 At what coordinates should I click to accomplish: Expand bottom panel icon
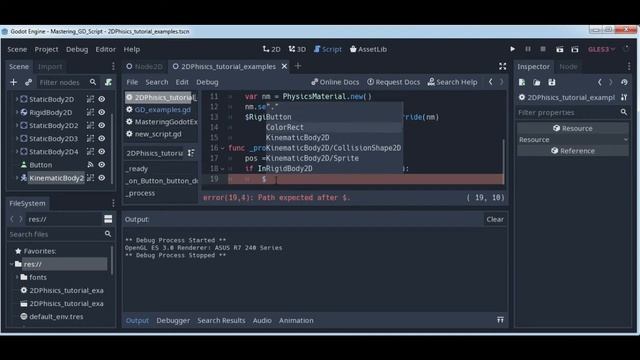[x=500, y=320]
